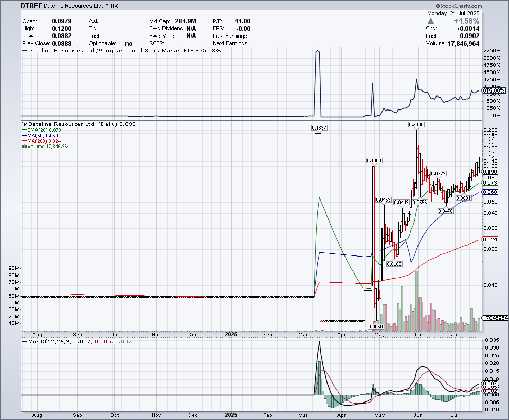Click the PINK exchange label

[x=112, y=6]
